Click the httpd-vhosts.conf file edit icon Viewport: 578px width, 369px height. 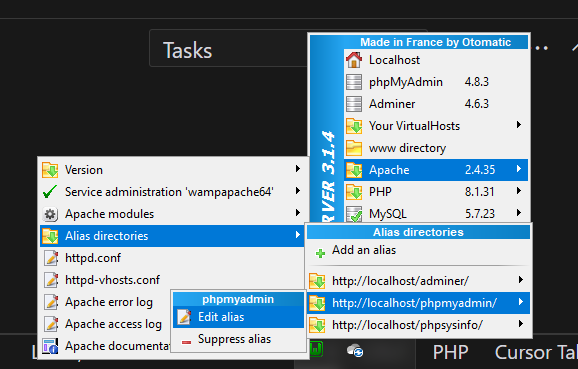(51, 280)
